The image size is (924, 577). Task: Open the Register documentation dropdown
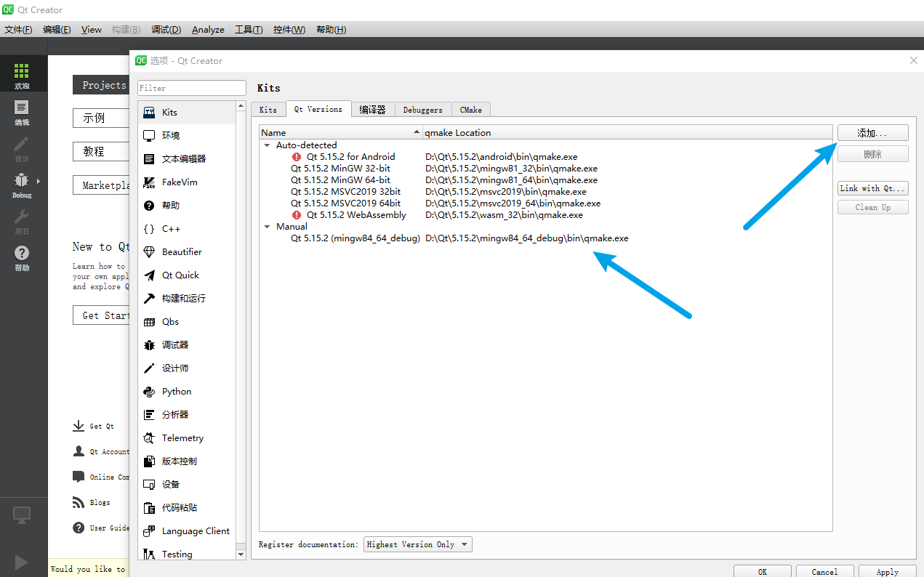pos(417,544)
